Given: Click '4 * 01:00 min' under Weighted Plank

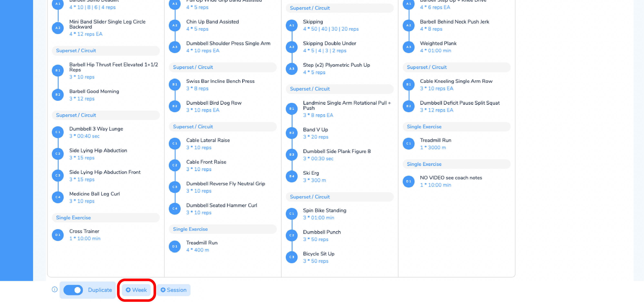Looking at the screenshot, I should pos(436,51).
